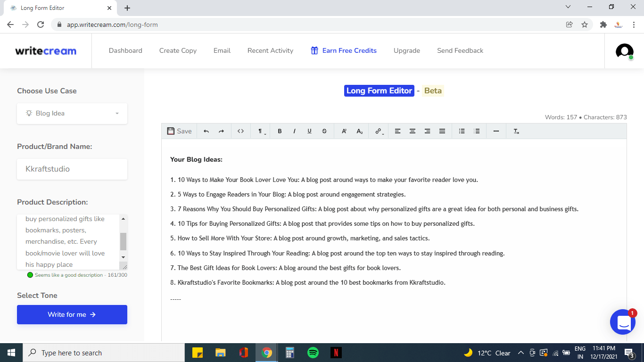Open a new browser tab
The height and width of the screenshot is (362, 644).
[127, 8]
